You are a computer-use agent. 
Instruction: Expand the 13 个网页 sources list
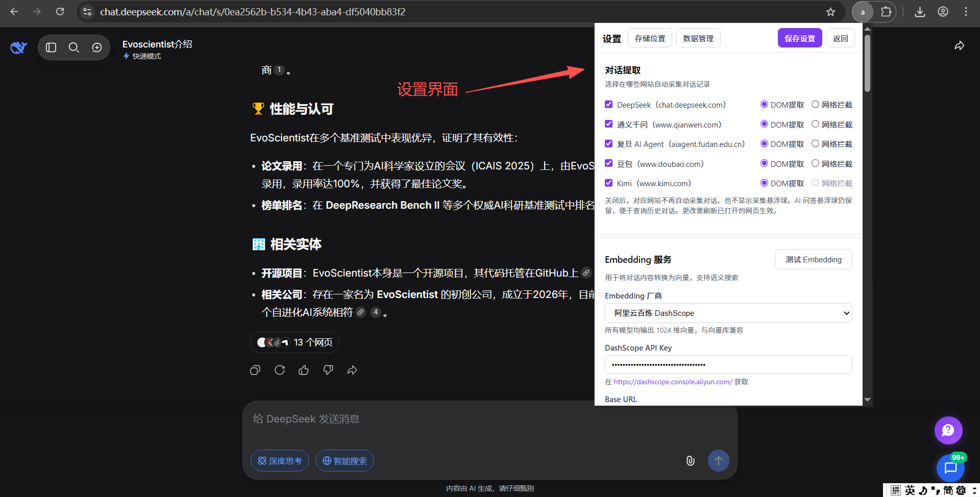click(x=295, y=342)
